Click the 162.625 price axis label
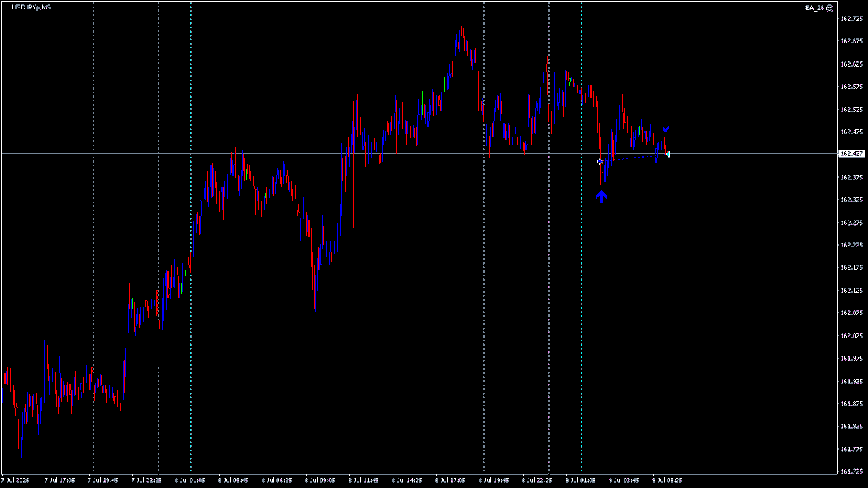Viewport: 868px width, 488px height. pyautogui.click(x=851, y=64)
